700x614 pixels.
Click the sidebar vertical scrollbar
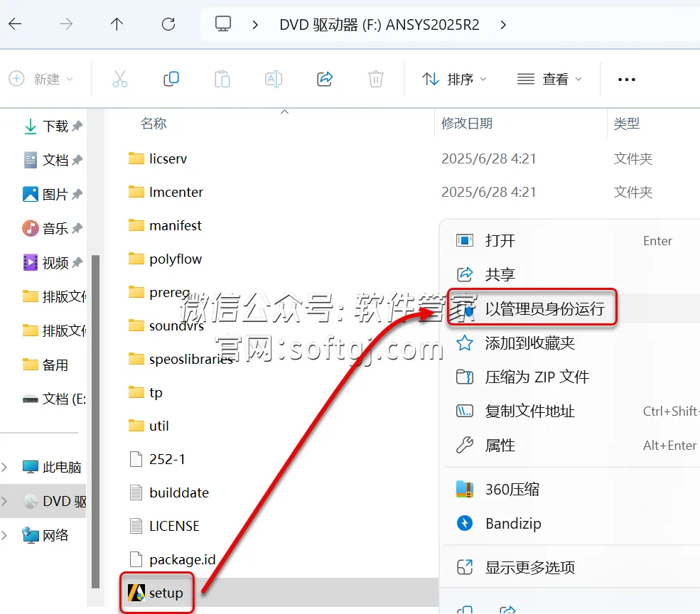(95, 421)
